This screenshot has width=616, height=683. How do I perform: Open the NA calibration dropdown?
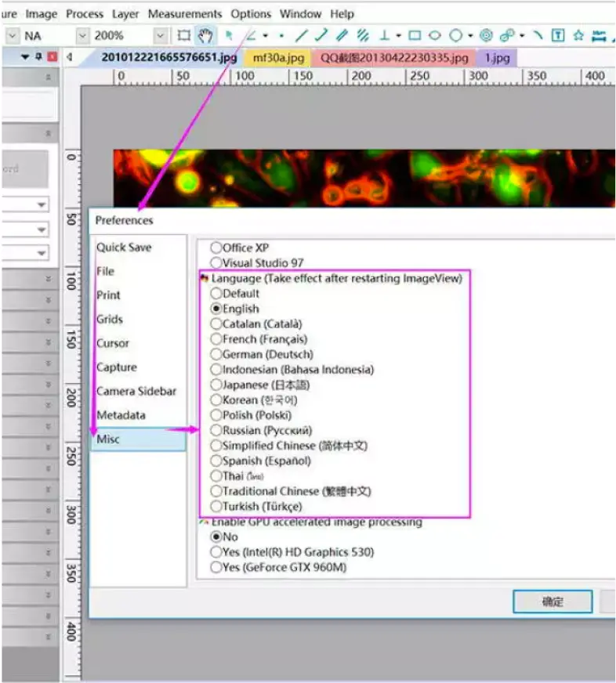tap(82, 36)
